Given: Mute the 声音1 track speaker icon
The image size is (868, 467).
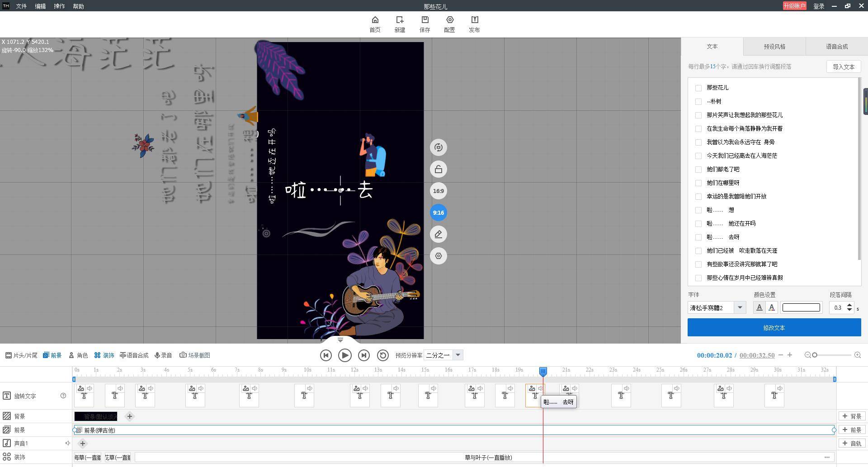Looking at the screenshot, I should (67, 443).
